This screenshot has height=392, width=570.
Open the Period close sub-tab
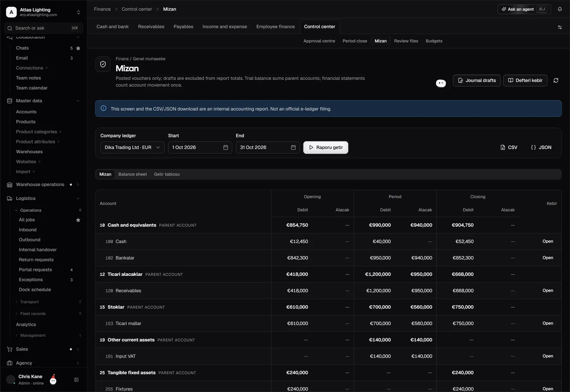point(355,41)
